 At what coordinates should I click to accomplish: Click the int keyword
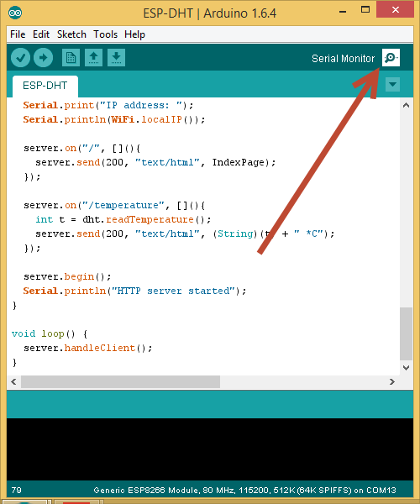tap(44, 219)
